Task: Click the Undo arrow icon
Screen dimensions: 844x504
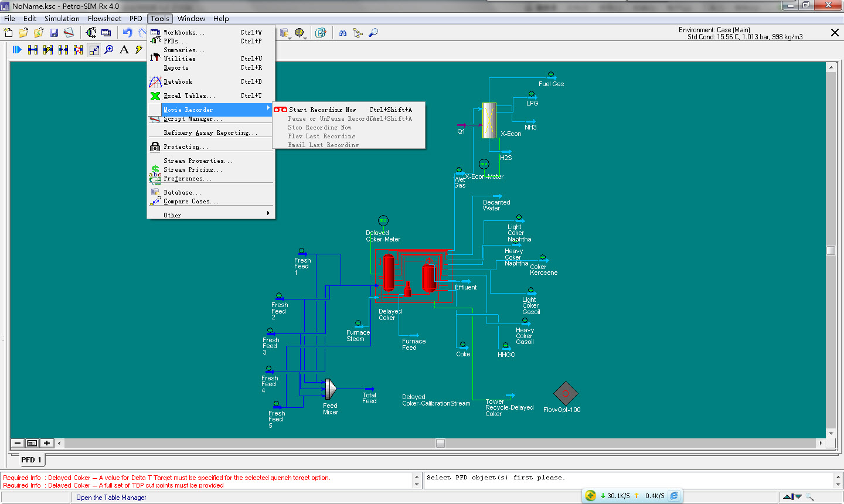Action: click(x=127, y=33)
